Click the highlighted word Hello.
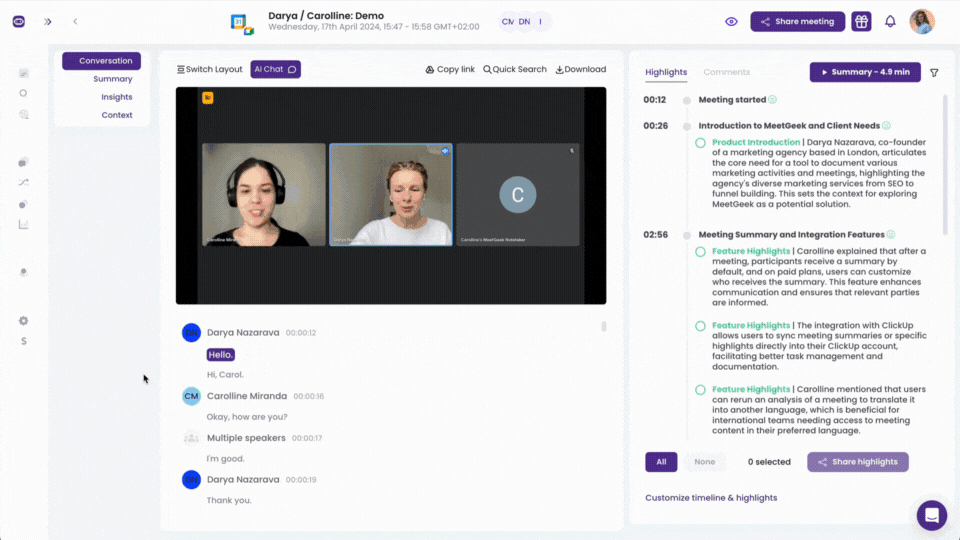This screenshot has width=960, height=540. point(220,354)
